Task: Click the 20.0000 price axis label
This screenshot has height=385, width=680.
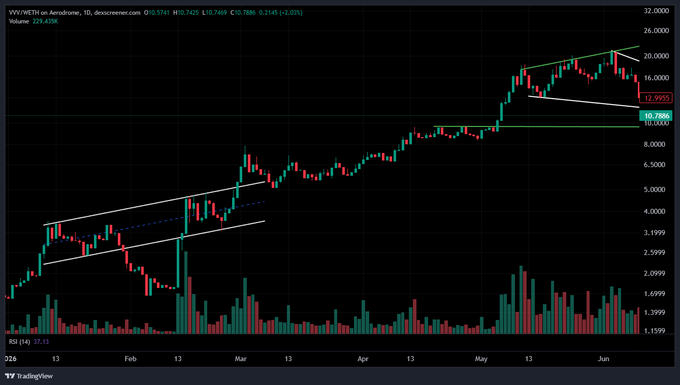Action: pyautogui.click(x=656, y=56)
